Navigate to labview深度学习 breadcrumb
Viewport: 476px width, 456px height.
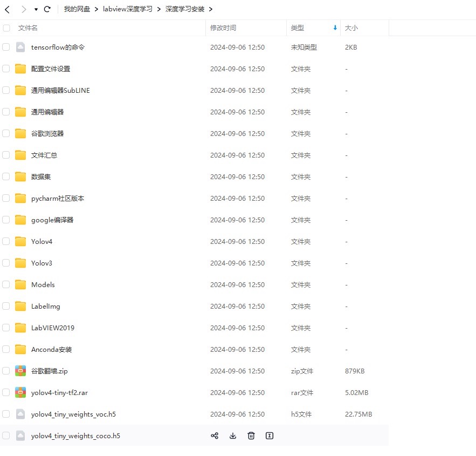pos(128,9)
